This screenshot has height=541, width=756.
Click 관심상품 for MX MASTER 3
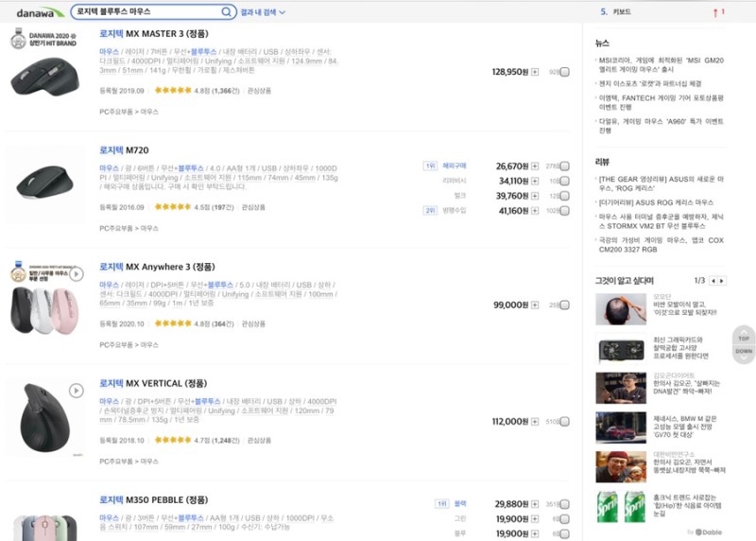pyautogui.click(x=259, y=91)
